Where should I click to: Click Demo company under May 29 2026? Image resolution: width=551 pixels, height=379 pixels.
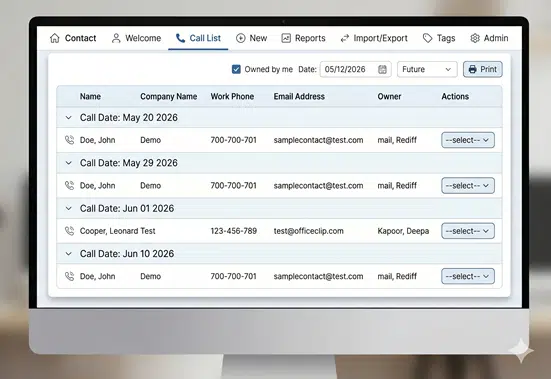point(150,185)
